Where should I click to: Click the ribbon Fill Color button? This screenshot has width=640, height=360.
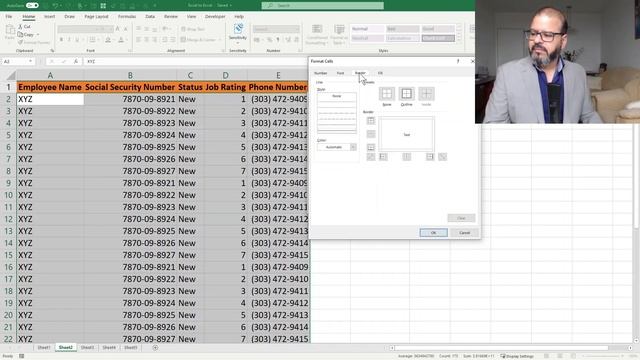coord(108,40)
